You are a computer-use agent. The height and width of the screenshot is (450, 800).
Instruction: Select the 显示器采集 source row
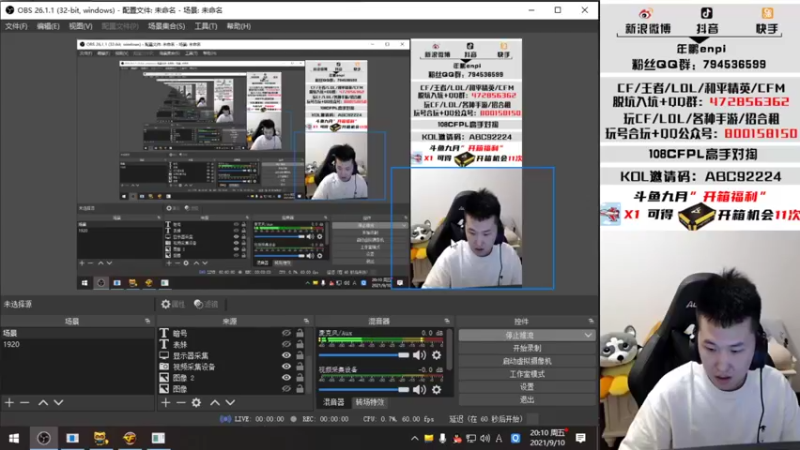click(x=234, y=355)
